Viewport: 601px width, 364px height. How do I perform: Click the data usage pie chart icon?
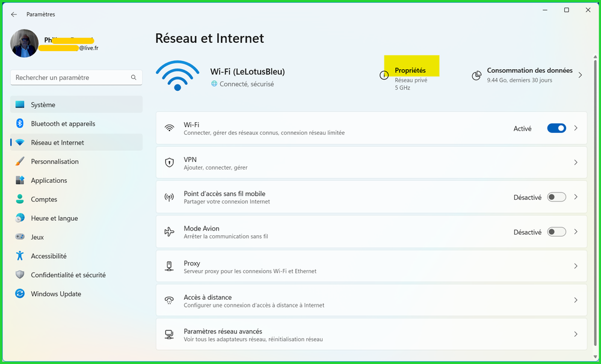click(x=476, y=75)
